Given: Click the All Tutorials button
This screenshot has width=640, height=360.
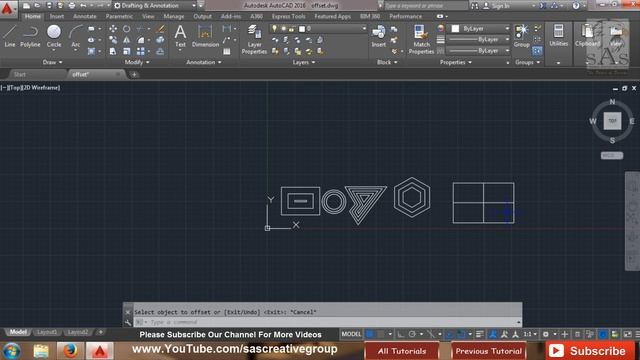Looking at the screenshot, I should (x=402, y=351).
